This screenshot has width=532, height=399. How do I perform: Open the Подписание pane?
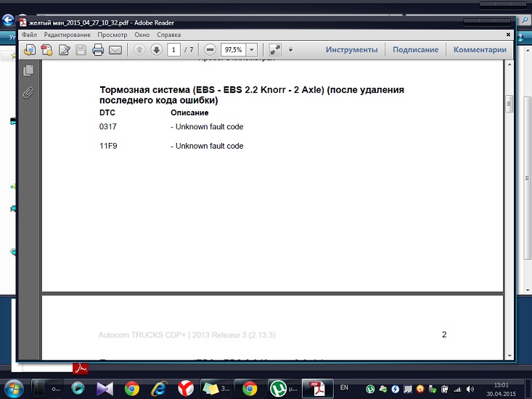[415, 49]
